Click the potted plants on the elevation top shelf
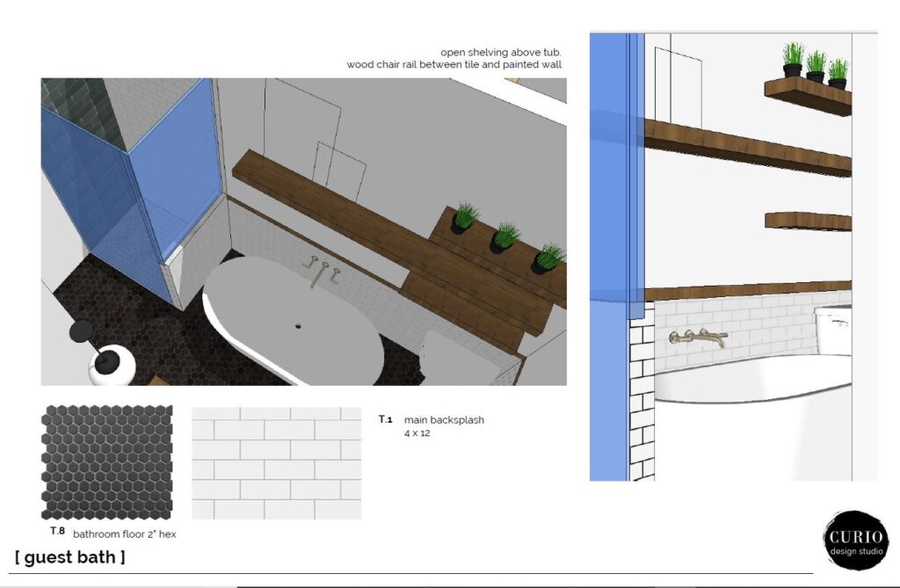This screenshot has height=588, width=900. pyautogui.click(x=815, y=64)
